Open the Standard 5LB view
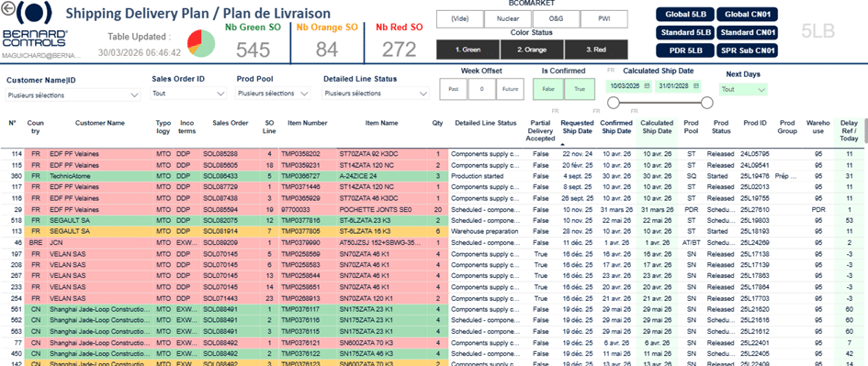The image size is (868, 366). pos(685,33)
